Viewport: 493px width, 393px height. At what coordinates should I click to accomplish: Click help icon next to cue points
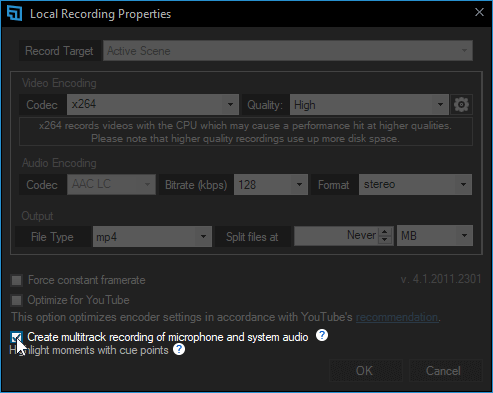pyautogui.click(x=179, y=349)
